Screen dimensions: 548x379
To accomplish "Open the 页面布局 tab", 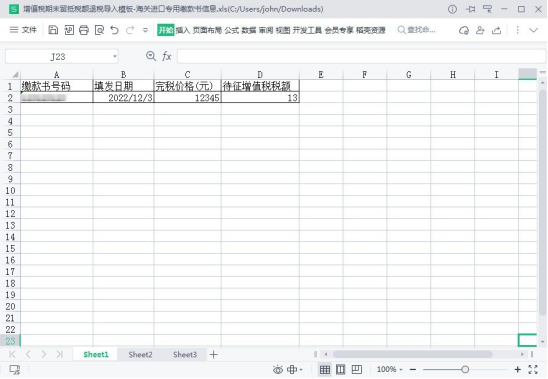I will click(x=207, y=30).
